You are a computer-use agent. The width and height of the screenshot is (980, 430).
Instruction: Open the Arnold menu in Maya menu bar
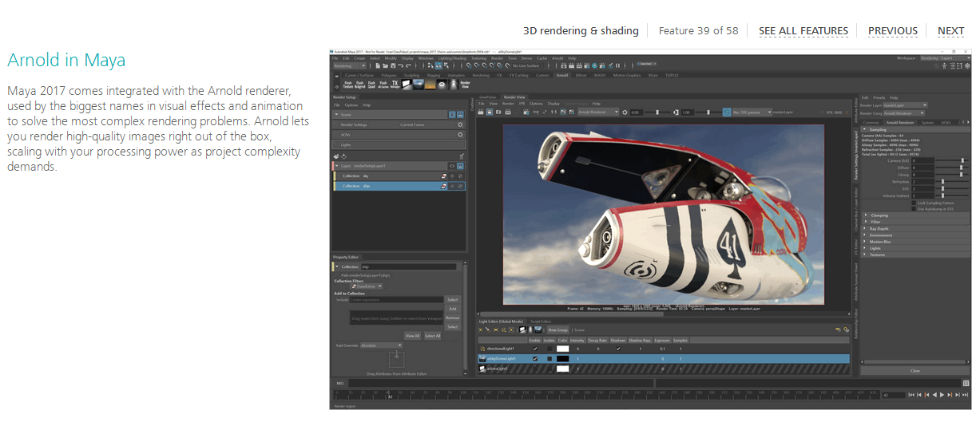coord(557,58)
